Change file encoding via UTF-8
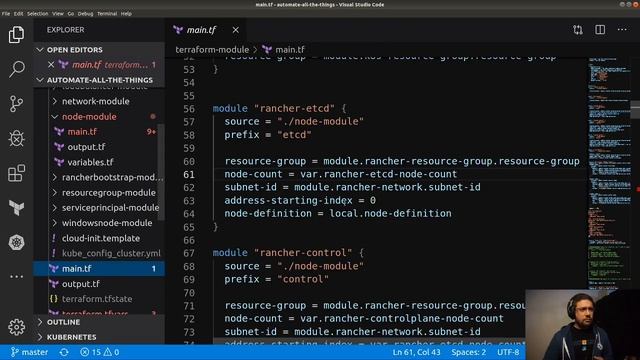 point(508,352)
